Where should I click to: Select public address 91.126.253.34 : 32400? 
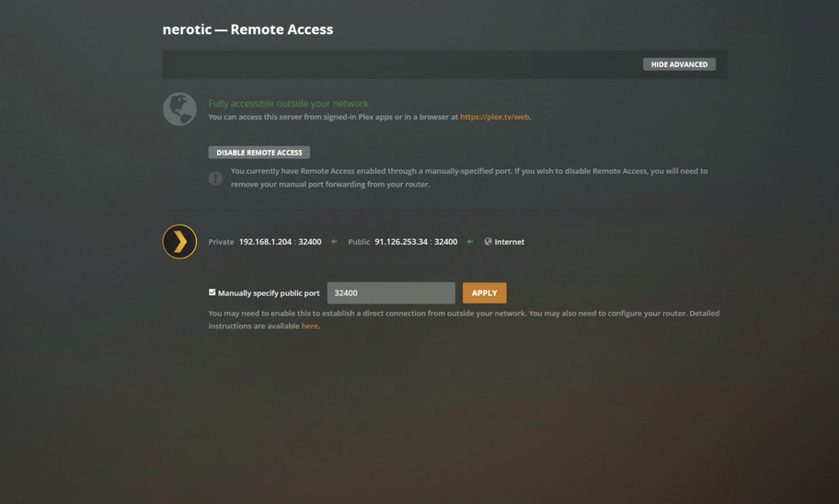coord(416,242)
